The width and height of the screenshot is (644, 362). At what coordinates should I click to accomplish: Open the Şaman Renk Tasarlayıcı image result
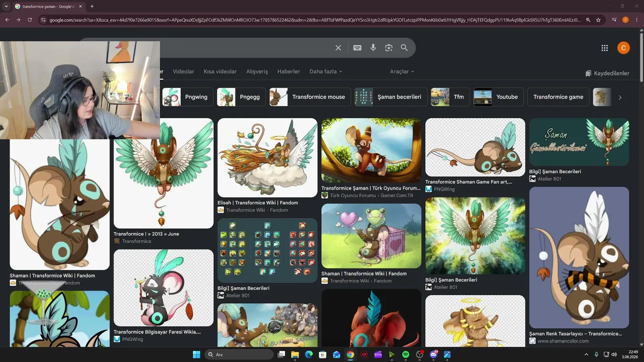point(579,258)
